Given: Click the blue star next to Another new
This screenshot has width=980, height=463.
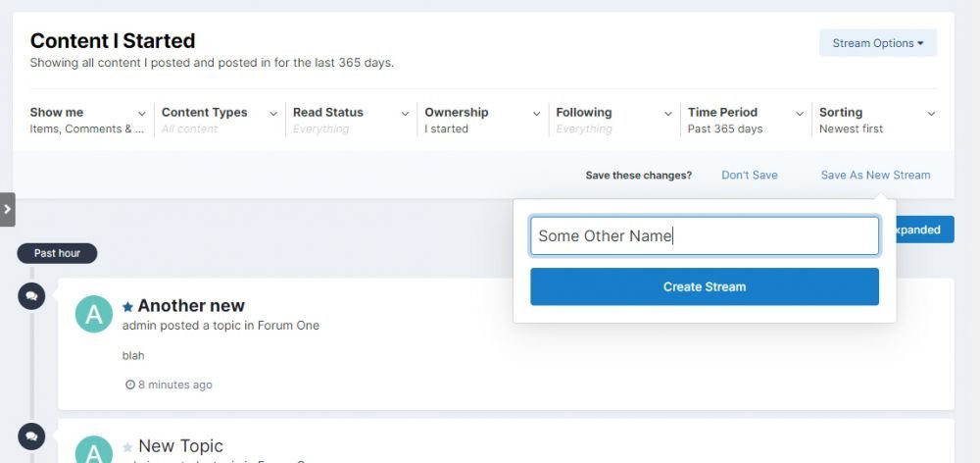Looking at the screenshot, I should [127, 307].
